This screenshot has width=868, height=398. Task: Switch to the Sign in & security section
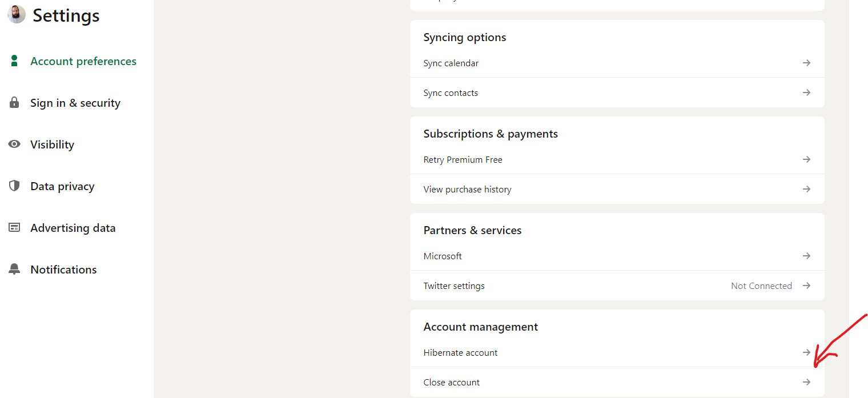pyautogui.click(x=75, y=102)
